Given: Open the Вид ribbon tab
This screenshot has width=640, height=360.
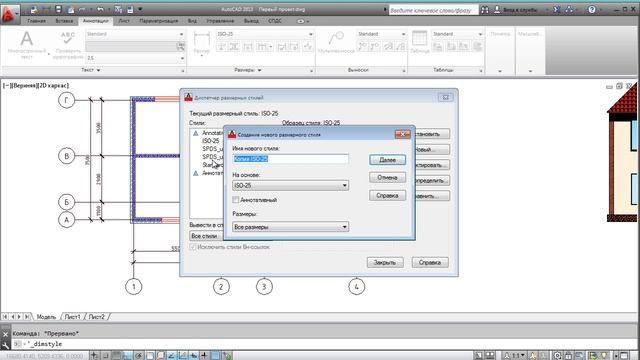Looking at the screenshot, I should tap(192, 21).
